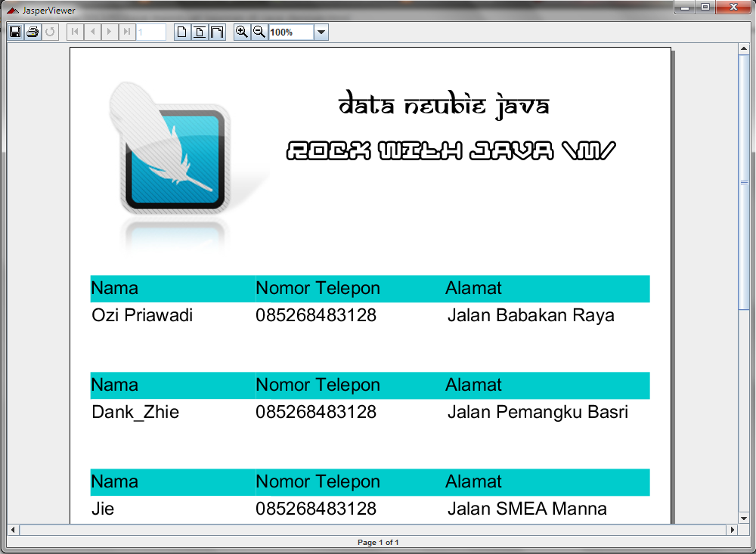Click the vertical scrollbar thumb
Image resolution: width=756 pixels, height=554 pixels.
click(744, 182)
